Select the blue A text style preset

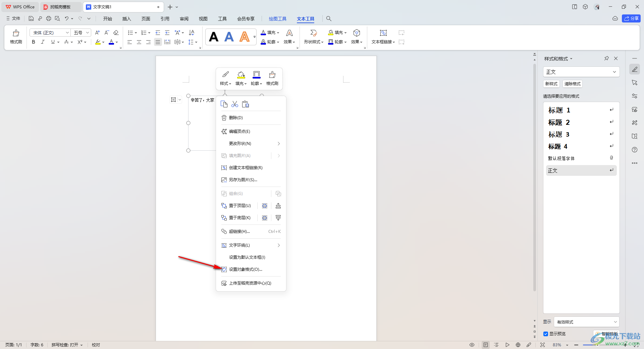(229, 37)
